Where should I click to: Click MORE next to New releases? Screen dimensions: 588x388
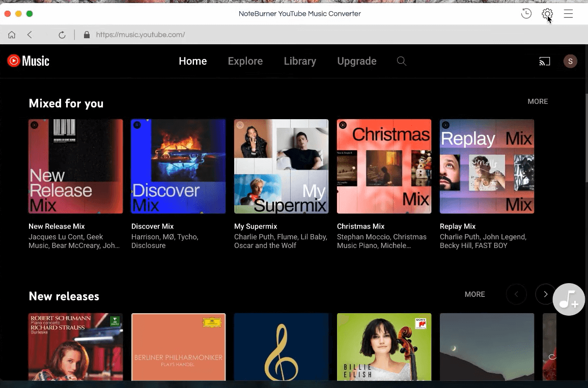point(474,294)
